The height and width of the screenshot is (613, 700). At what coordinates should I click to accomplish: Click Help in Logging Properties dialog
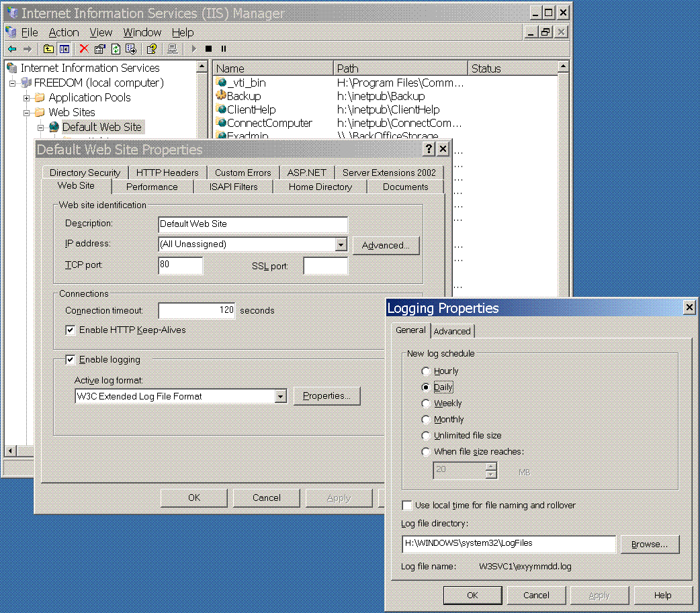[x=662, y=595]
